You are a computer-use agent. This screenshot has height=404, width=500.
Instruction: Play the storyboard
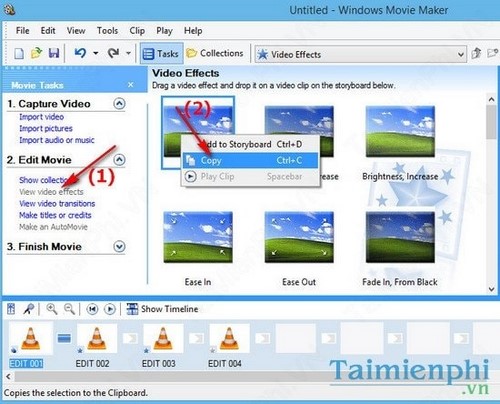pyautogui.click(x=110, y=309)
